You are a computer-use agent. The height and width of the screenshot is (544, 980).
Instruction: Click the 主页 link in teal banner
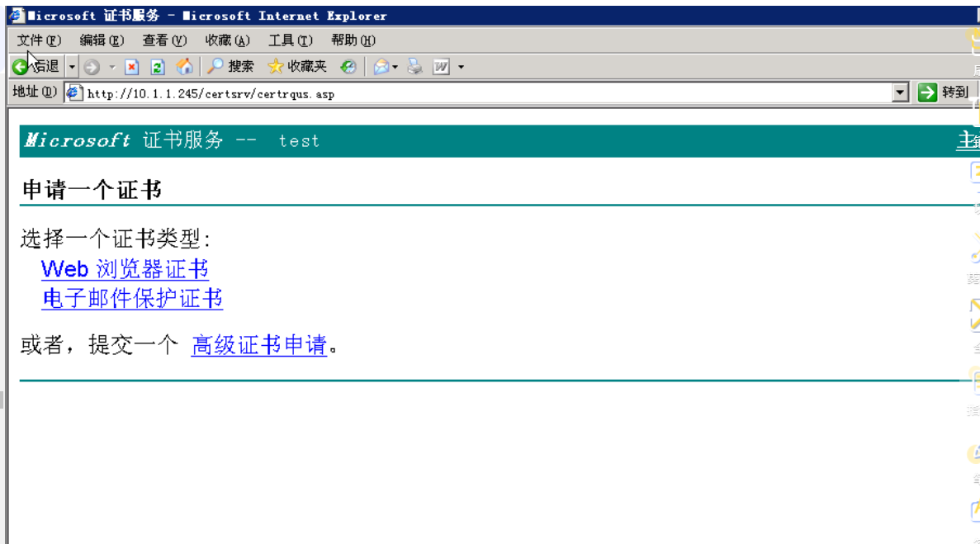click(x=968, y=140)
